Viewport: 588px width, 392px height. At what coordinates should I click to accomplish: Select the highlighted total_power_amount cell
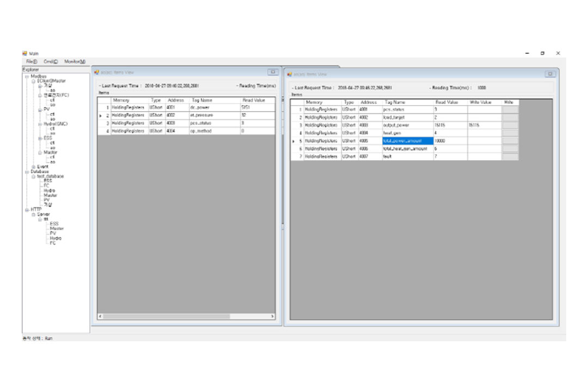point(408,141)
